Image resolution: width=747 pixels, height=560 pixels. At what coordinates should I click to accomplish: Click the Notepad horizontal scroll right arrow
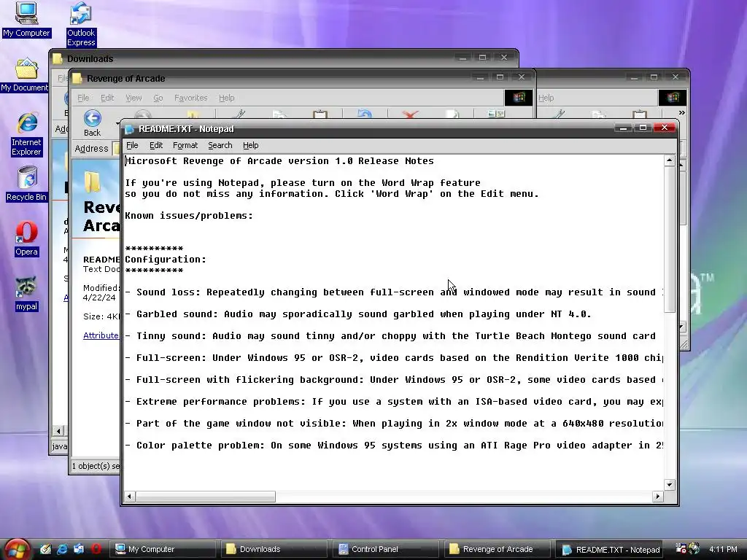click(x=658, y=496)
